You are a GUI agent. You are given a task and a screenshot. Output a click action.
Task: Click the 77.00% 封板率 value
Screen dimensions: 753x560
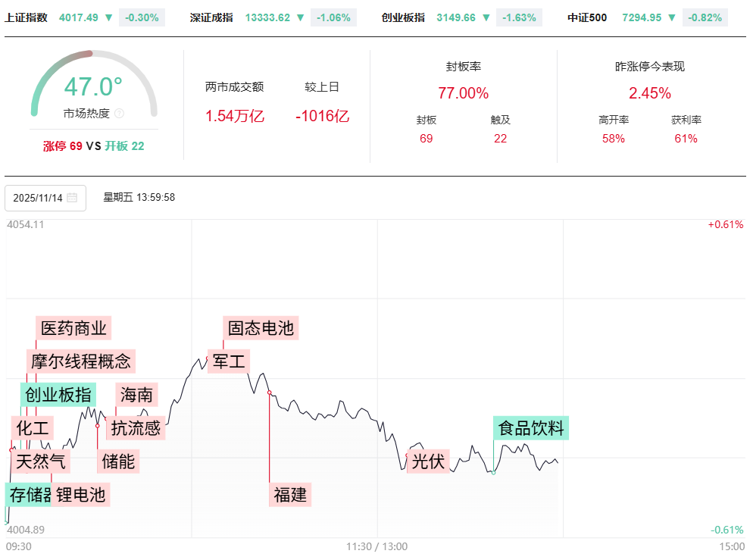[x=463, y=93]
